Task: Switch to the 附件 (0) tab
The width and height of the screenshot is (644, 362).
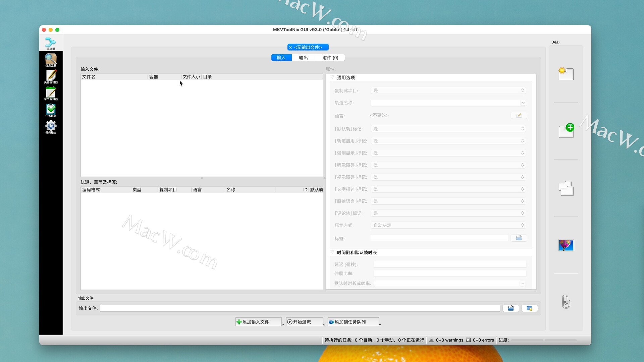Action: click(x=330, y=58)
